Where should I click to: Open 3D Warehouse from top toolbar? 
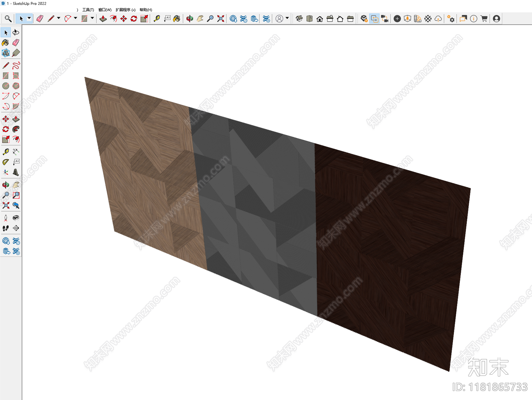pos(233,19)
